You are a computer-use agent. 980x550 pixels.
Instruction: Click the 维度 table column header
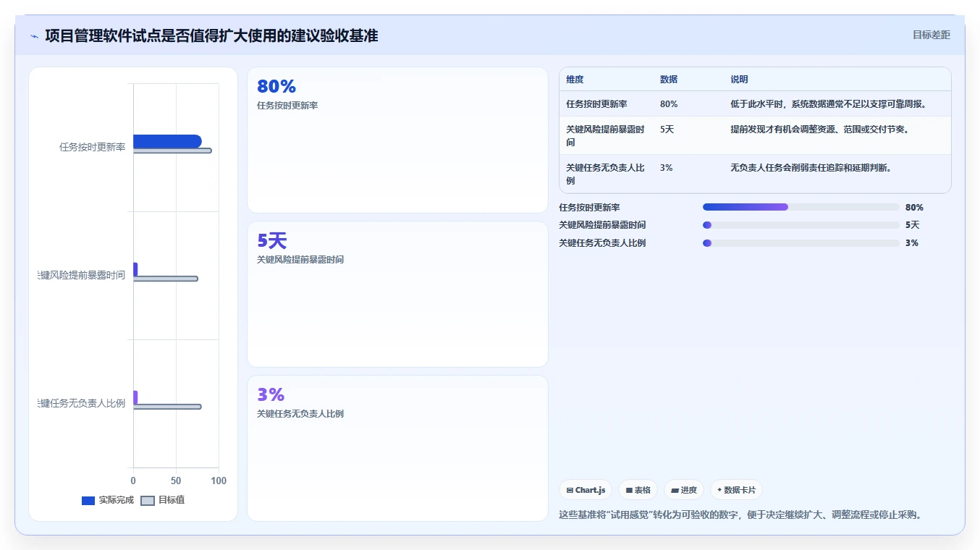tap(575, 80)
